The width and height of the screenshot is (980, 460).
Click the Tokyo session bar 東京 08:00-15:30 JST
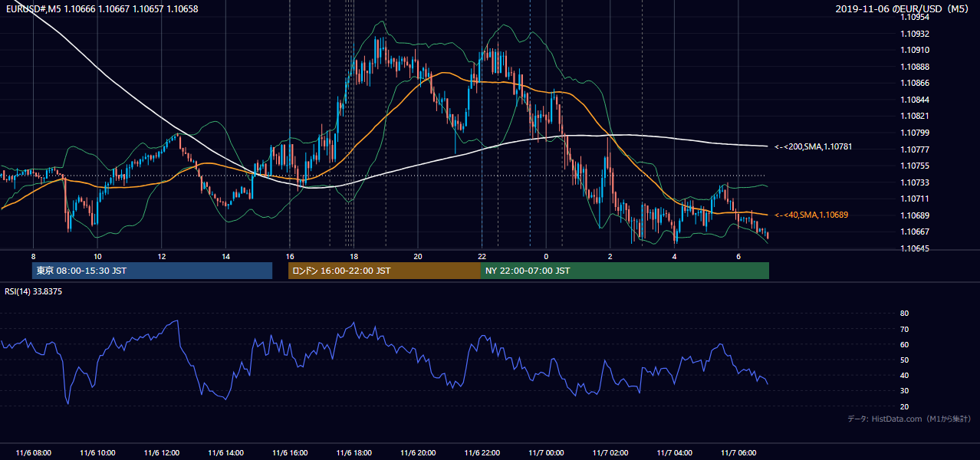tap(153, 271)
